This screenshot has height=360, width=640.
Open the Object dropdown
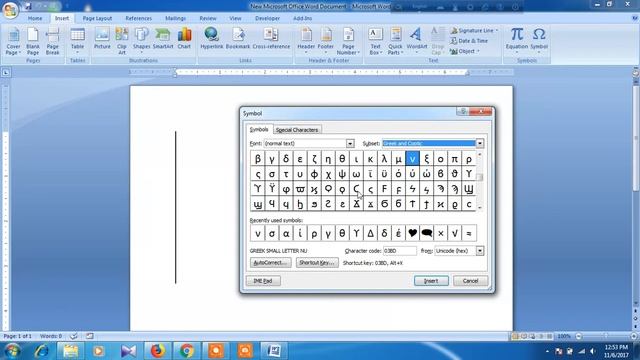pyautogui.click(x=464, y=51)
